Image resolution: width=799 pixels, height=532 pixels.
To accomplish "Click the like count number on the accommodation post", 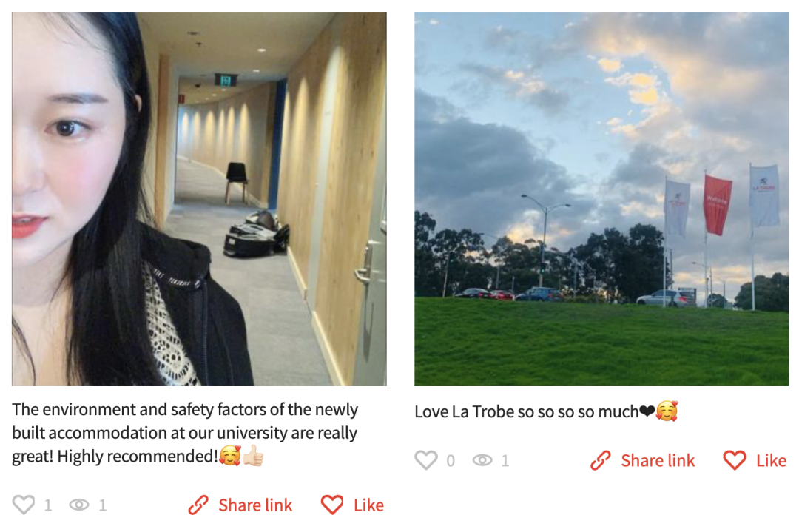I will click(48, 505).
